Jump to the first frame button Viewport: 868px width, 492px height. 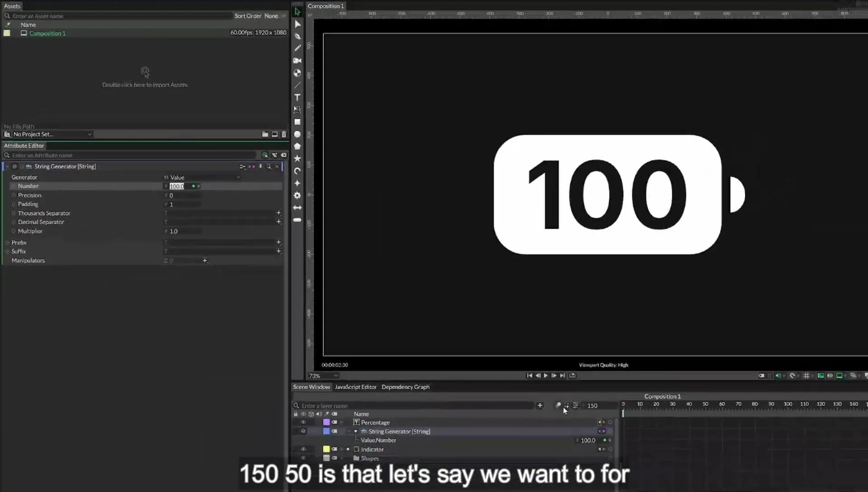(529, 375)
